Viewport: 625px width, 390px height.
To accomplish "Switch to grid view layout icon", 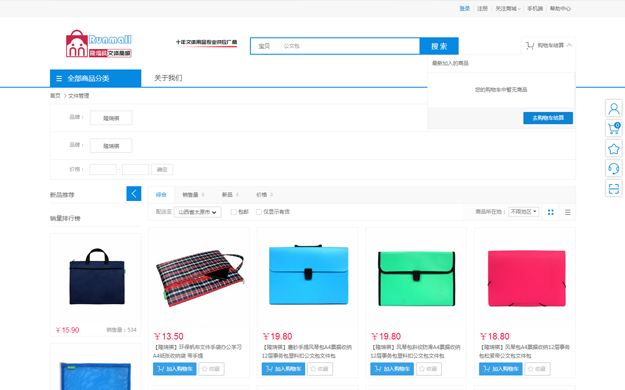I will point(550,212).
